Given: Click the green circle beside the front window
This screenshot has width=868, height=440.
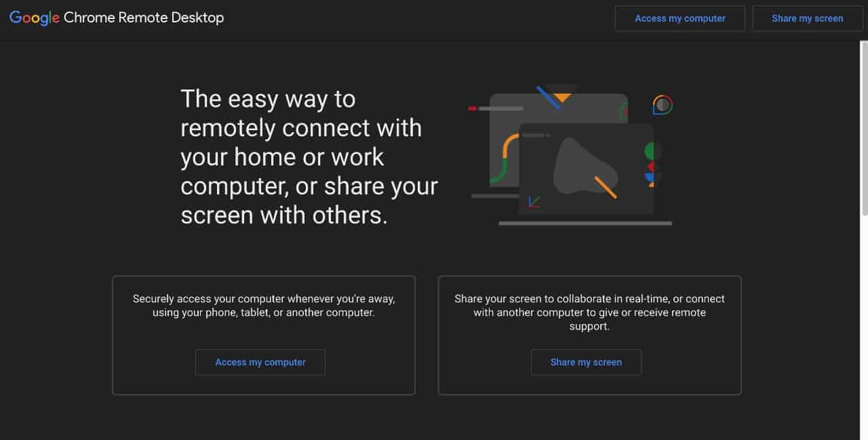Looking at the screenshot, I should (652, 151).
